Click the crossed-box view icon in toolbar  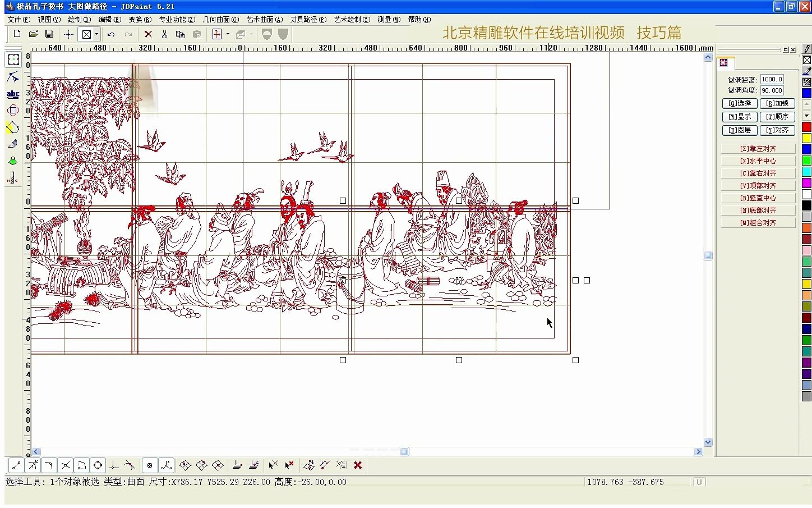coord(86,34)
